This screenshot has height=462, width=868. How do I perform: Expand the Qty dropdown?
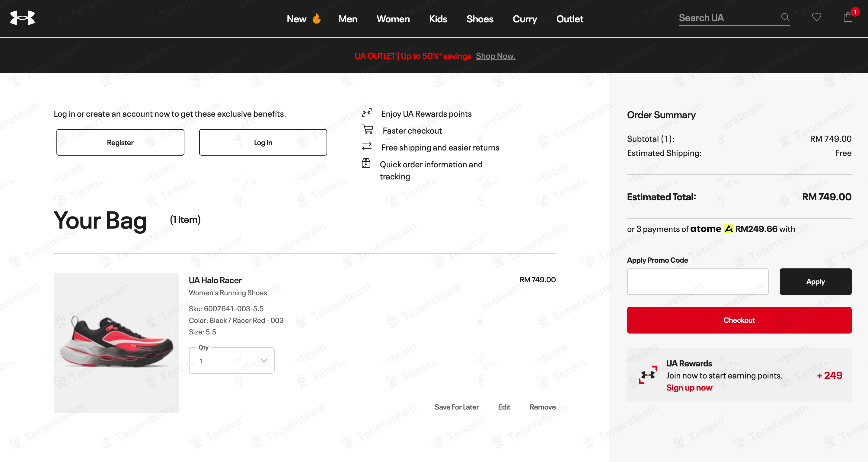(x=232, y=360)
